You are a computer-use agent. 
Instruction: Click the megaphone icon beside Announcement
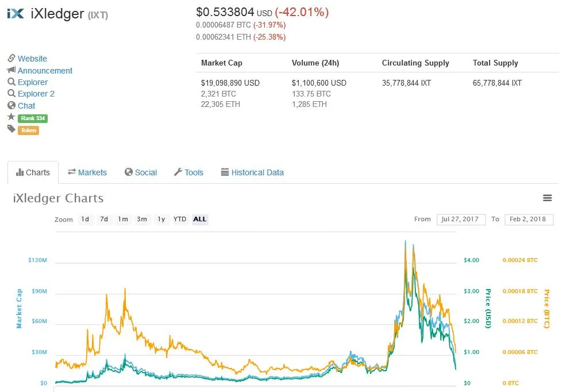click(x=11, y=70)
